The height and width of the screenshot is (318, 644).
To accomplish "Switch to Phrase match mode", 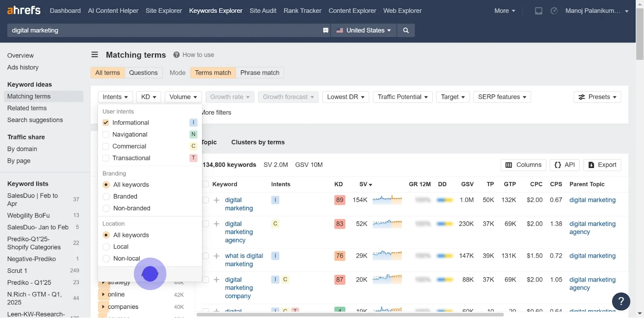I will [x=260, y=73].
